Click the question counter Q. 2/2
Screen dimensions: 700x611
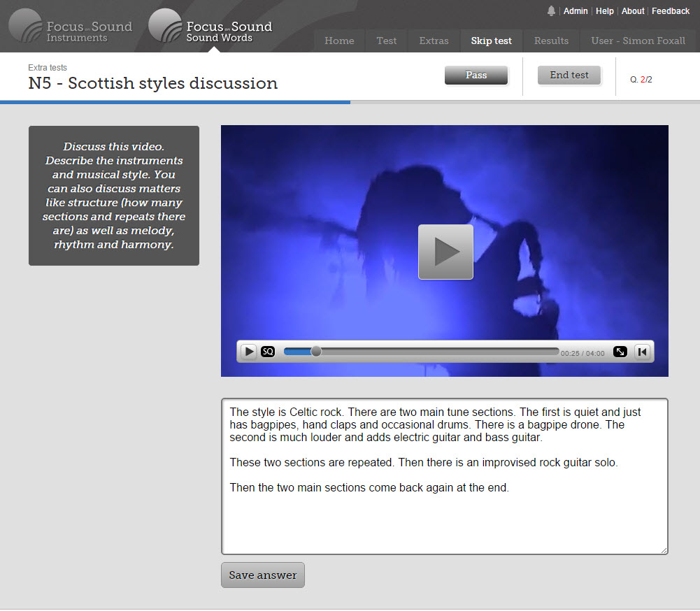coord(641,80)
